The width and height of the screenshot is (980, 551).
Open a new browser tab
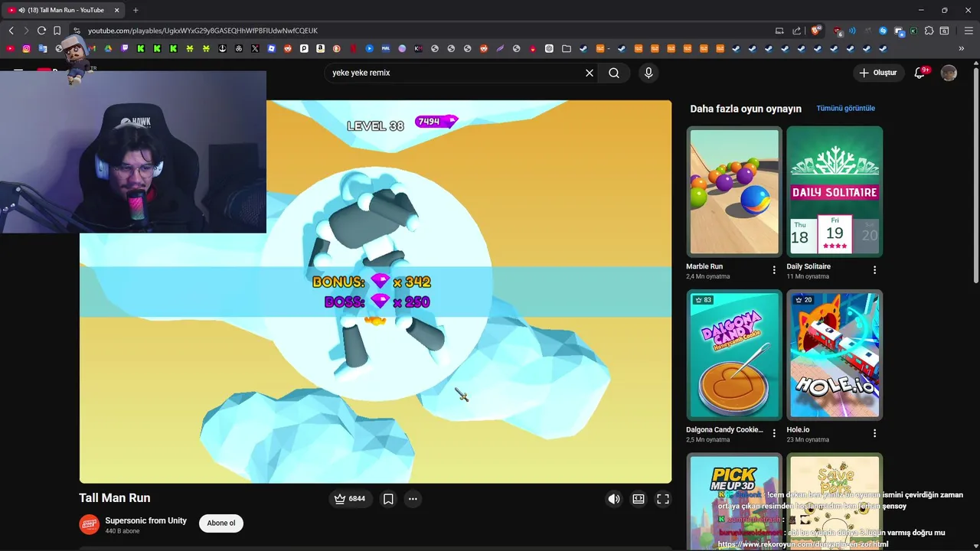coord(136,10)
